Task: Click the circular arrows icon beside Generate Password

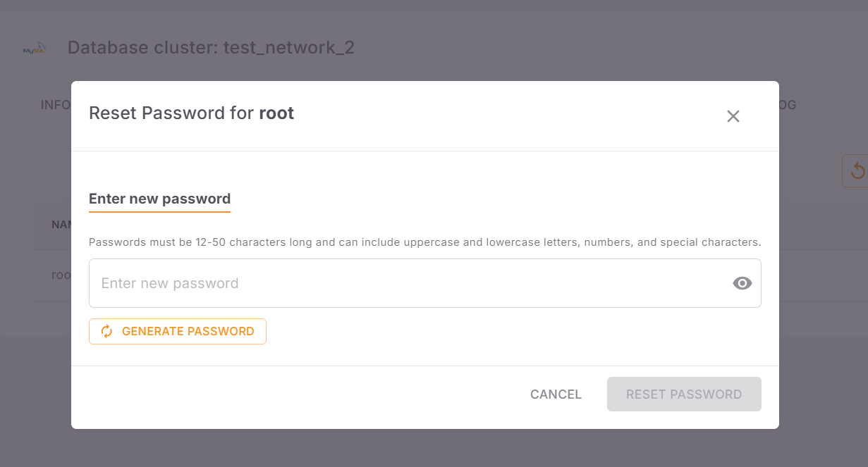Action: click(x=106, y=331)
